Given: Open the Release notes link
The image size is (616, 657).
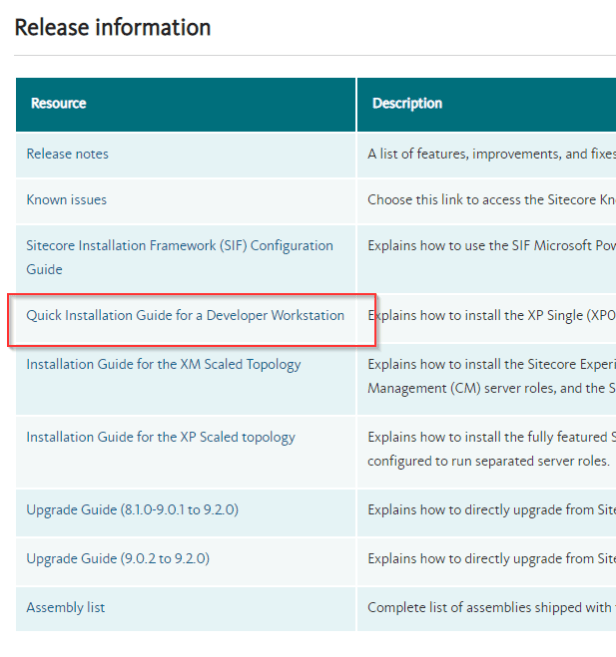Looking at the screenshot, I should 67,154.
